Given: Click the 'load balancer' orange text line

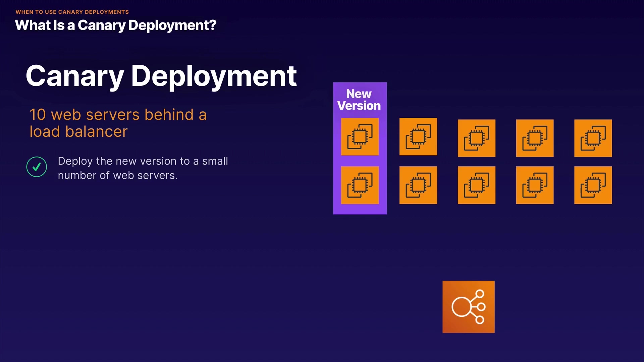Looking at the screenshot, I should coord(78,132).
